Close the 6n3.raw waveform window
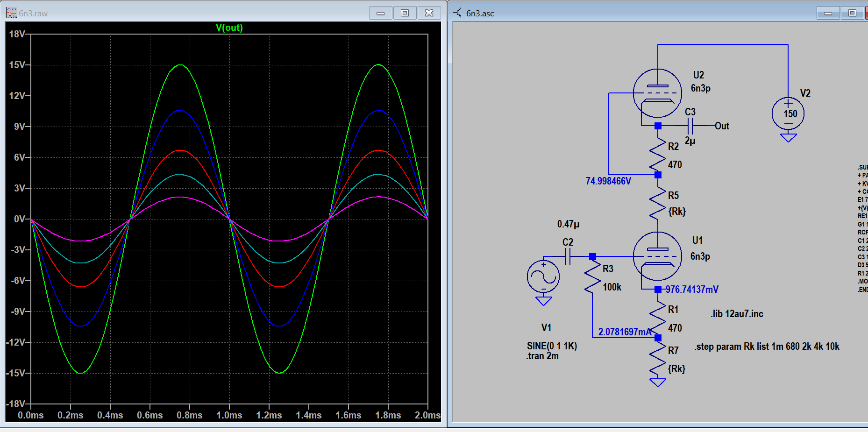The image size is (868, 432). [x=429, y=13]
